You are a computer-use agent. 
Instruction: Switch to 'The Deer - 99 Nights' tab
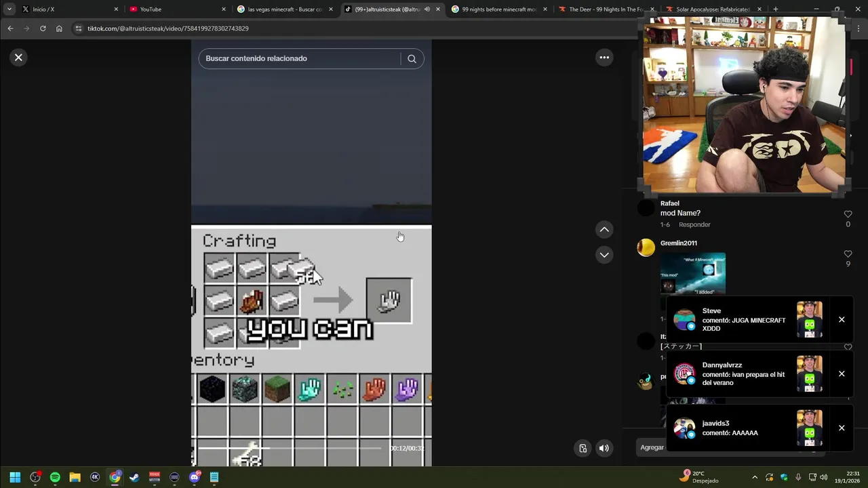tap(606, 9)
